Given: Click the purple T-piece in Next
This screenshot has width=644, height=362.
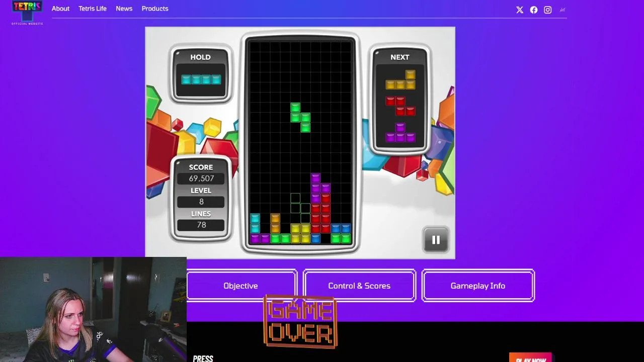Looking at the screenshot, I should coord(400,133).
